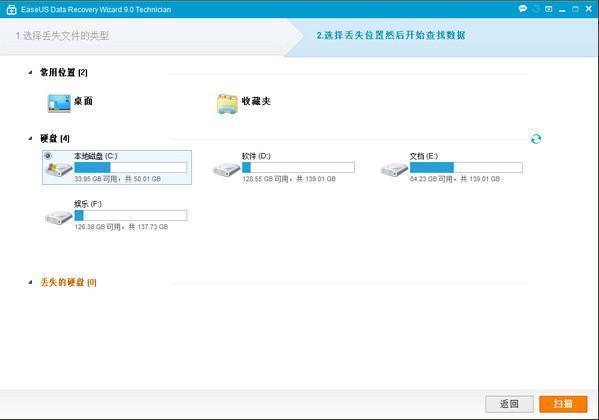The width and height of the screenshot is (599, 420).
Task: Click the C: drive usage bar
Action: 131,167
